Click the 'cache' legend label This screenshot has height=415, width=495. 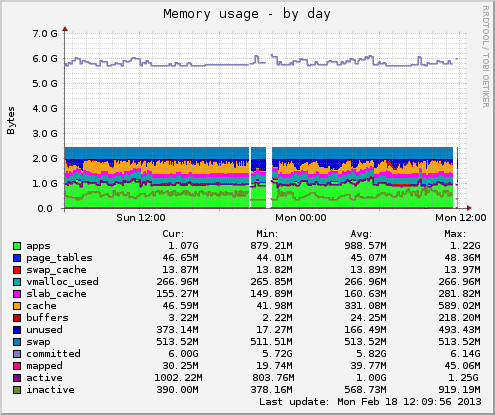click(x=41, y=306)
